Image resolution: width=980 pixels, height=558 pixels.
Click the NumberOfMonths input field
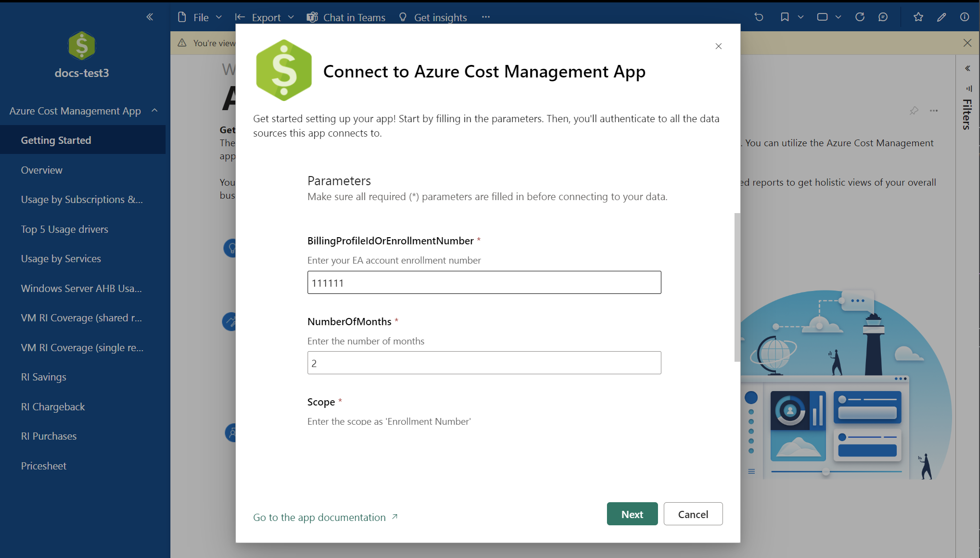484,363
